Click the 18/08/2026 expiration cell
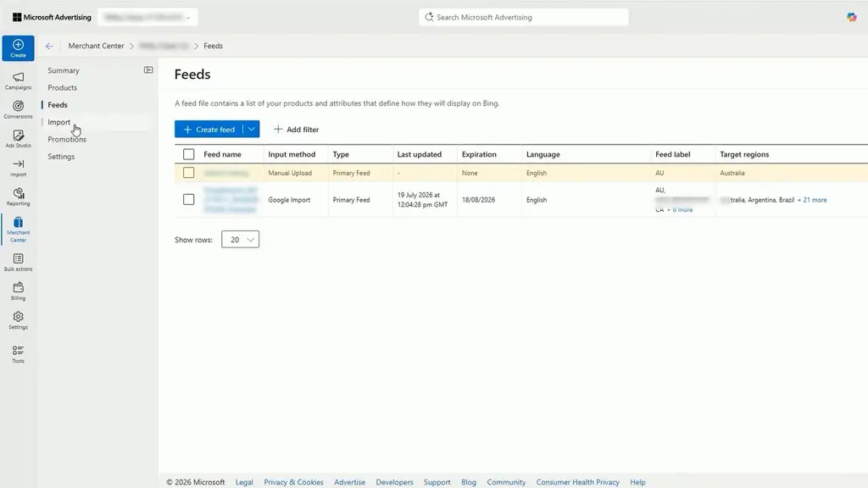This screenshot has height=488, width=868. (x=478, y=200)
